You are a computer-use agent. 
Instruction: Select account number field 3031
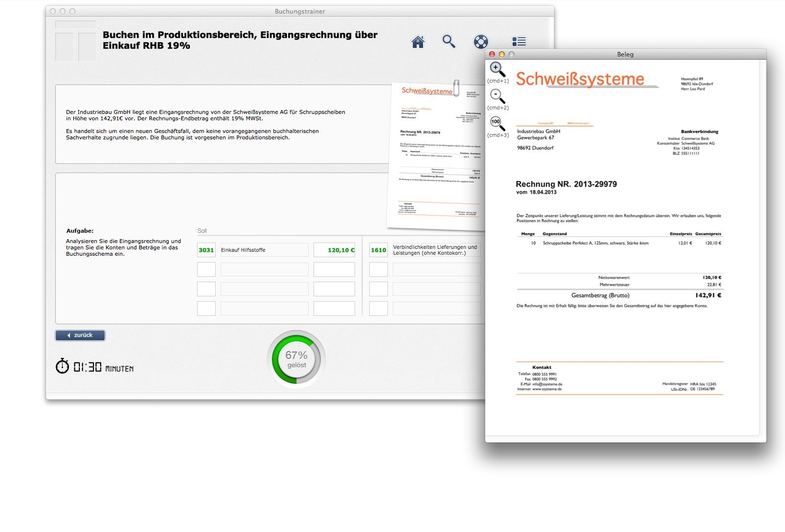click(206, 250)
